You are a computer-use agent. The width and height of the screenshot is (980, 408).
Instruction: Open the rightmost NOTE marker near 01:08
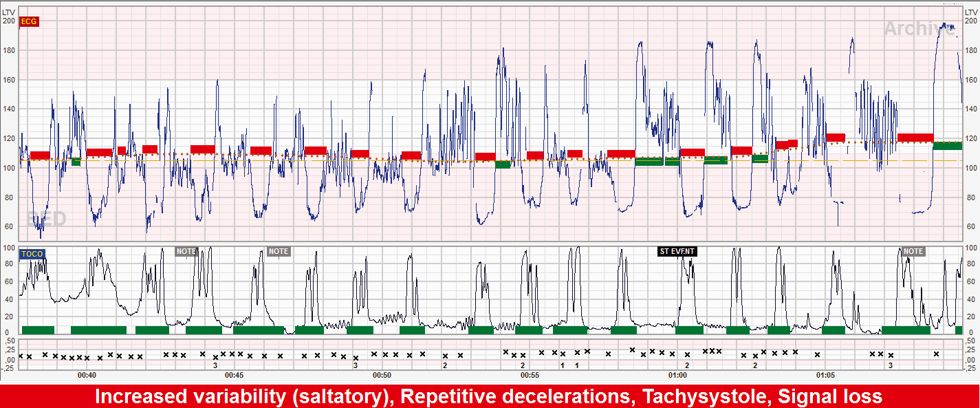[x=913, y=251]
